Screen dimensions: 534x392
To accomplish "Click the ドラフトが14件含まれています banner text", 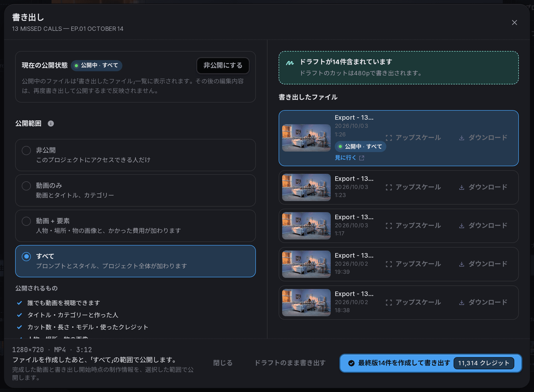I will pos(346,62).
